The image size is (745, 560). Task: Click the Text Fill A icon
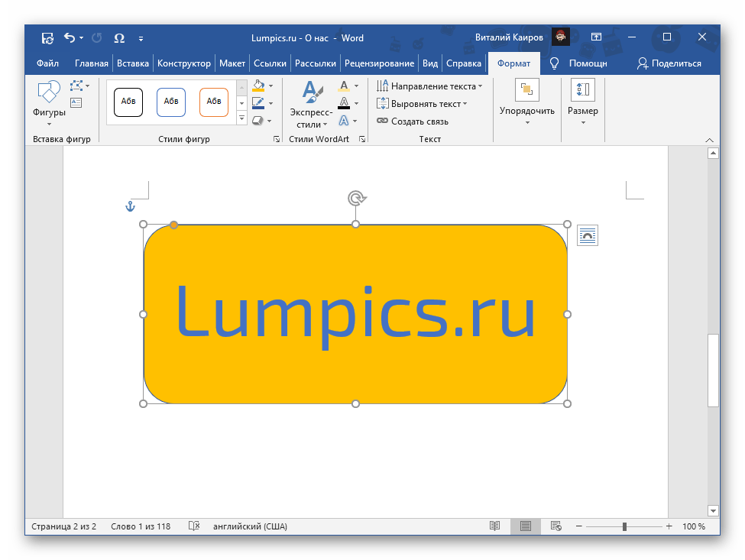[344, 86]
